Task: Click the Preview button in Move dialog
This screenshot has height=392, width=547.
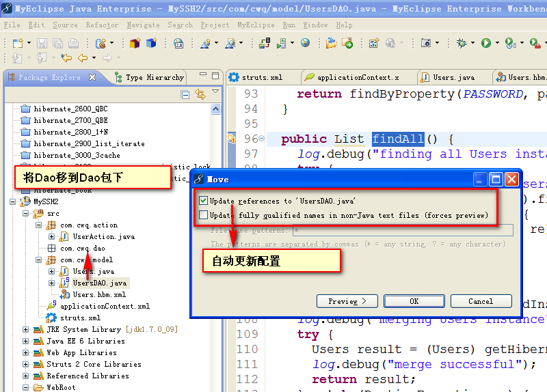Action: click(x=347, y=301)
